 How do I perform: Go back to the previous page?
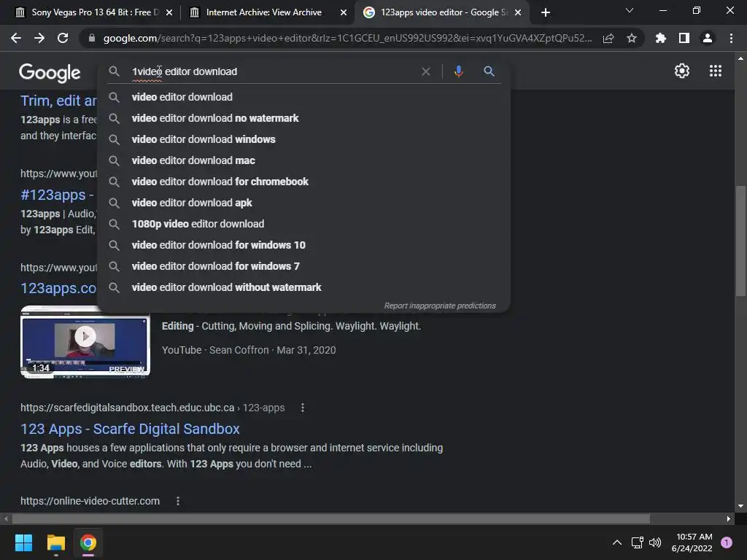[16, 38]
